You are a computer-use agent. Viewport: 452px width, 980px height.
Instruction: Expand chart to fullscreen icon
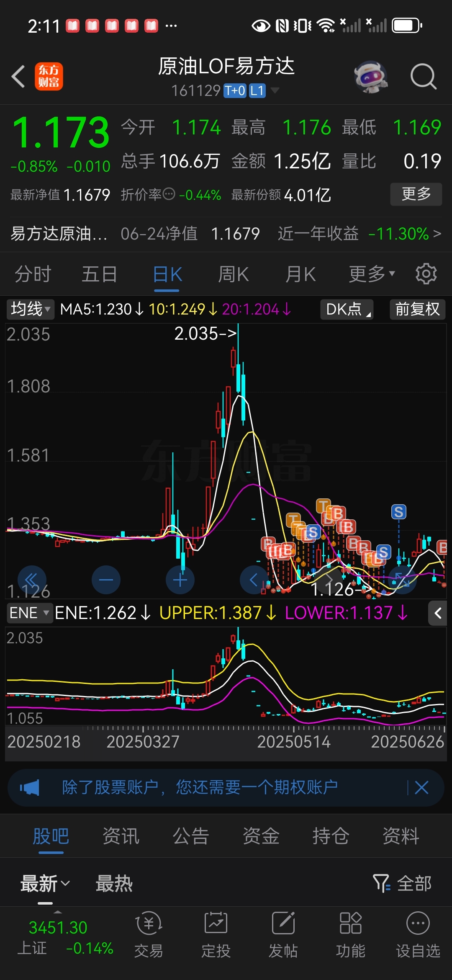click(402, 580)
